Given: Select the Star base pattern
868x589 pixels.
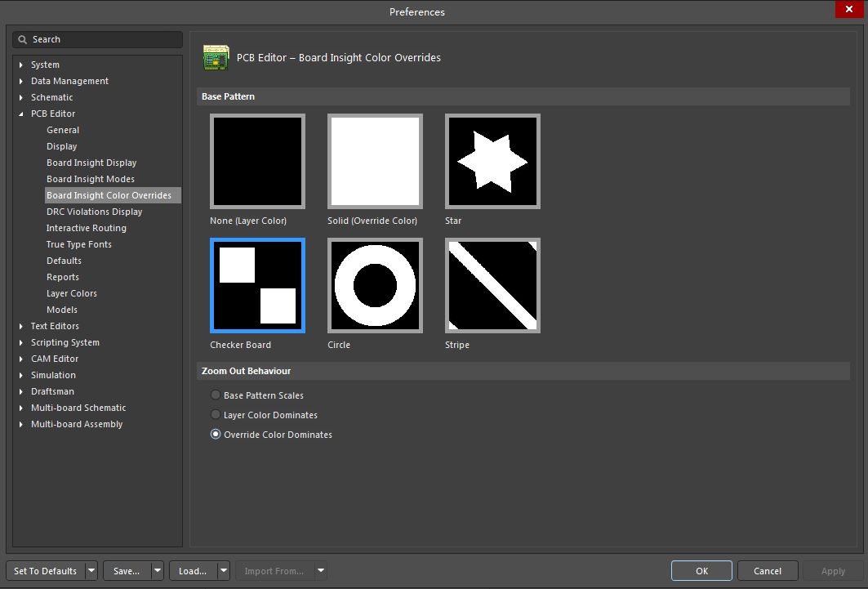Looking at the screenshot, I should coord(492,161).
